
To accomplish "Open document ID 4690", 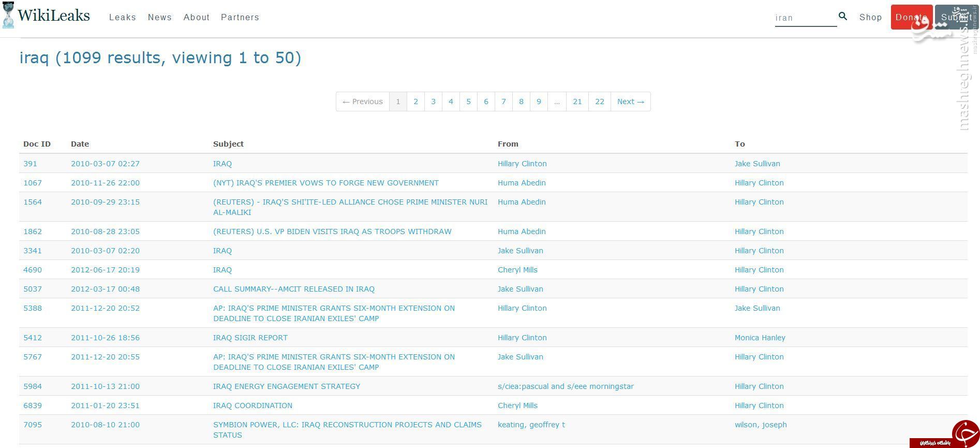I will tap(33, 270).
